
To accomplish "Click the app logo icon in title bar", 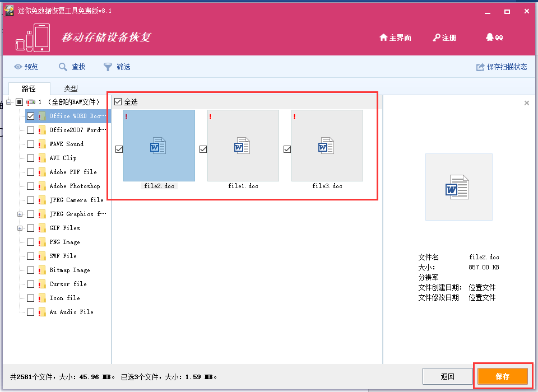I will pos(9,11).
